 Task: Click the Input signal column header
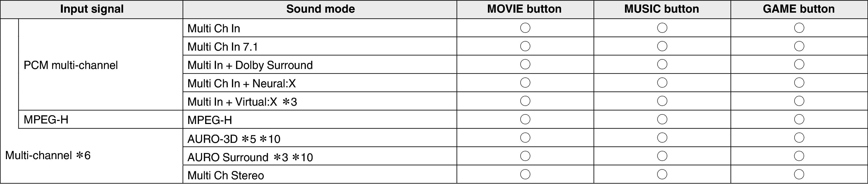(x=92, y=9)
